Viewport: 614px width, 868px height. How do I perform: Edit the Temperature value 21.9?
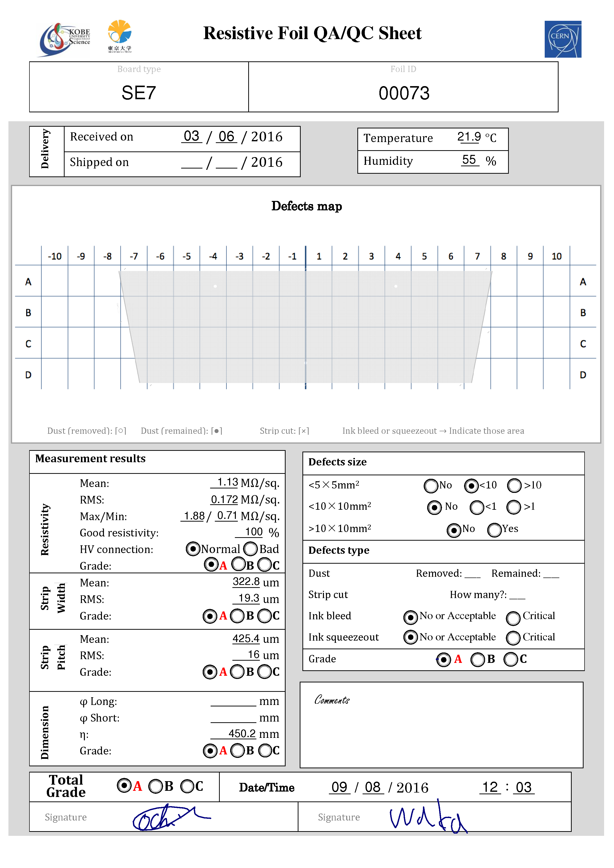pos(469,137)
